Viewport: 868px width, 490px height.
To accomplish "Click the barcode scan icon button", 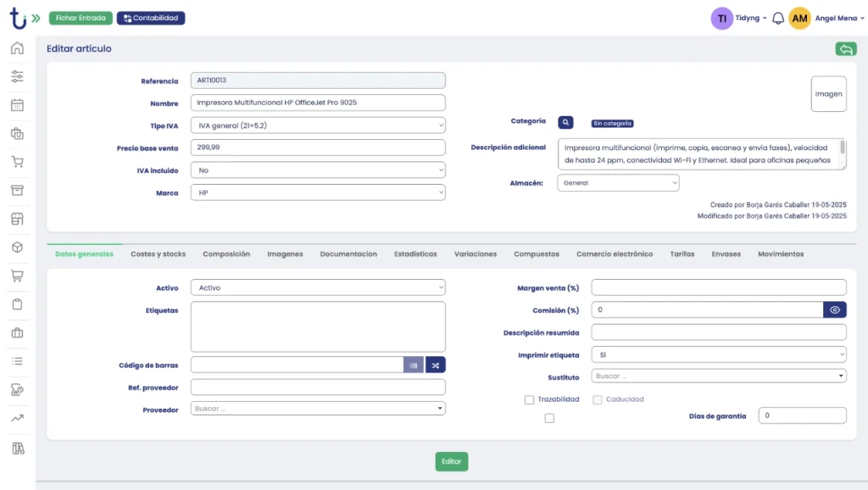I will point(414,365).
